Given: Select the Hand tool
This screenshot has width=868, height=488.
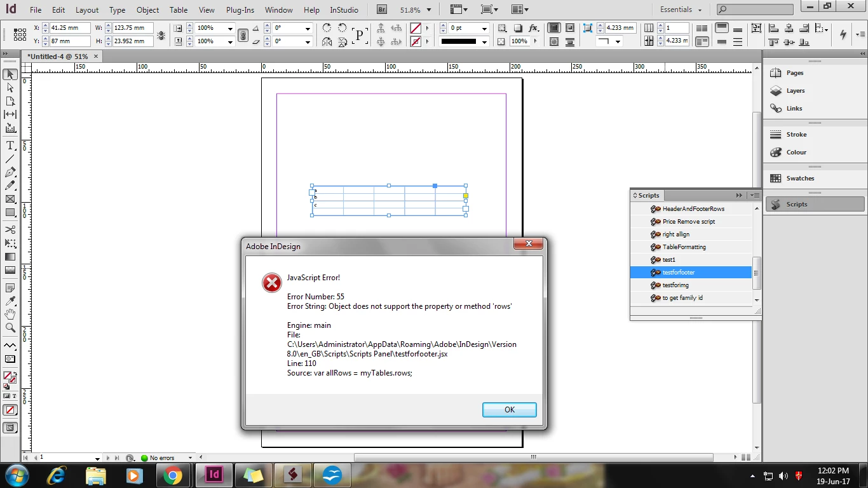Looking at the screenshot, I should (10, 315).
